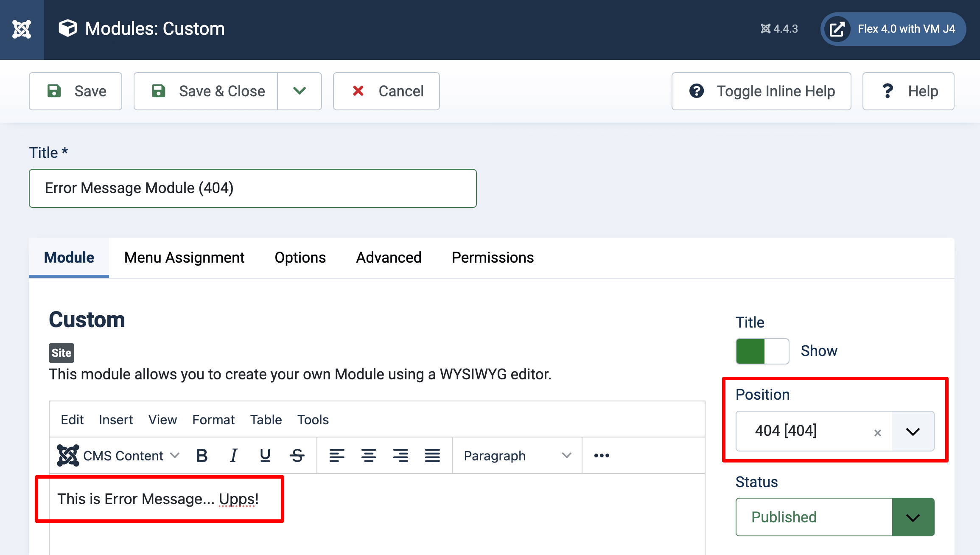Apply underline formatting to text
The height and width of the screenshot is (555, 980).
click(265, 455)
